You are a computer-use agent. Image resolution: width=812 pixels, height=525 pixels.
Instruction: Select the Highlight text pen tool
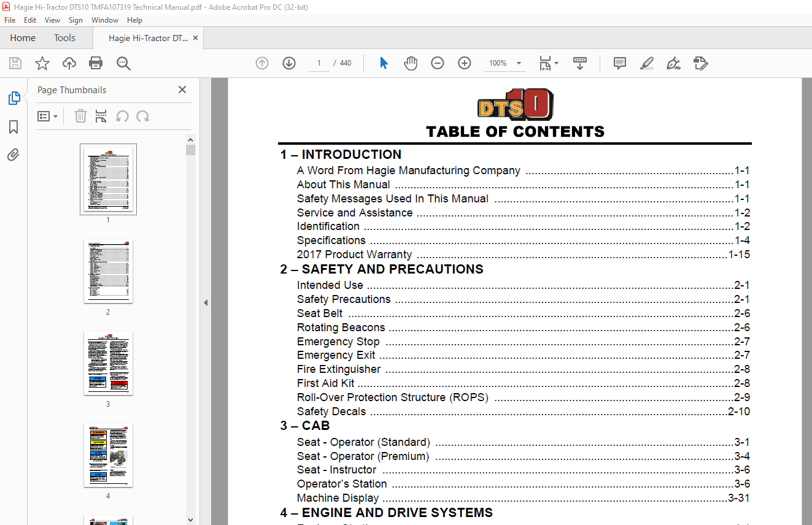coord(646,63)
